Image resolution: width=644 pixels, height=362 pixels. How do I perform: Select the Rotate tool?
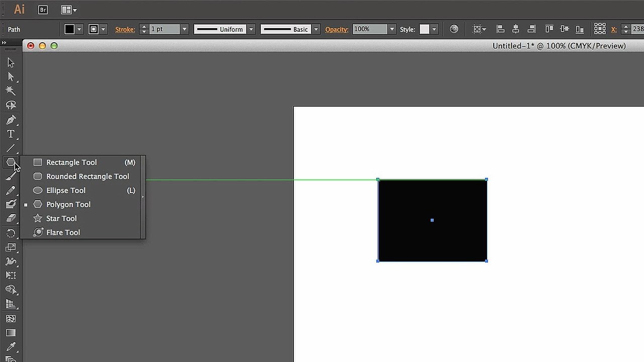pos(11,233)
